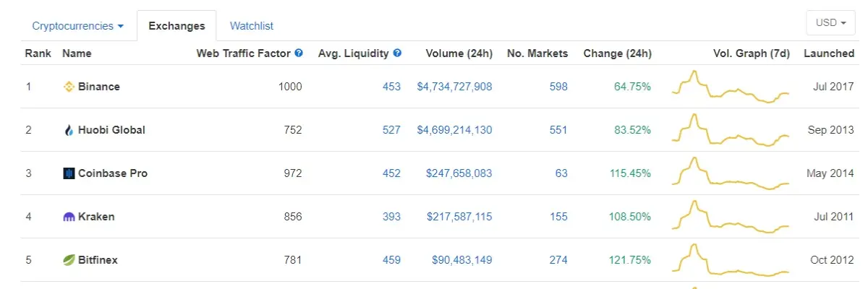The width and height of the screenshot is (868, 289).
Task: Sort by No. Markets column header
Action: pos(537,53)
